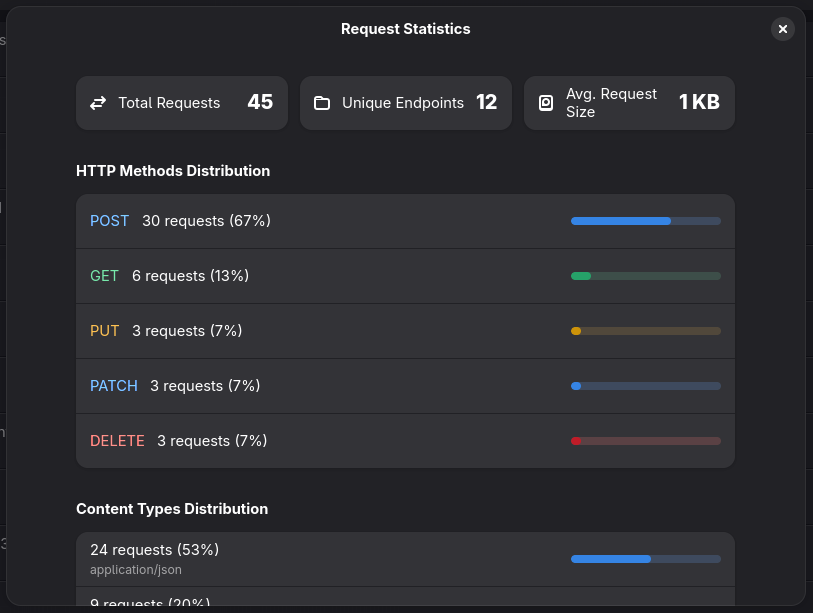
Task: Close the Request Statistics dialog
Action: [782, 29]
